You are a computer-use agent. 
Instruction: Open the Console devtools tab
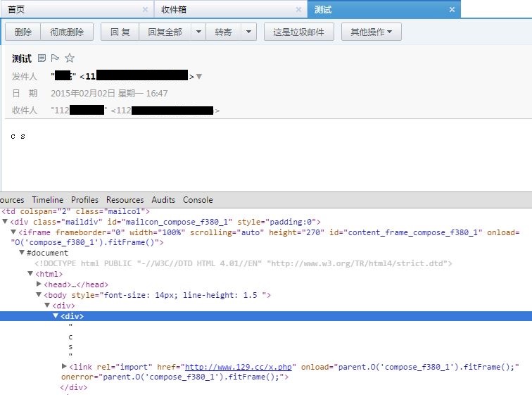pyautogui.click(x=198, y=200)
